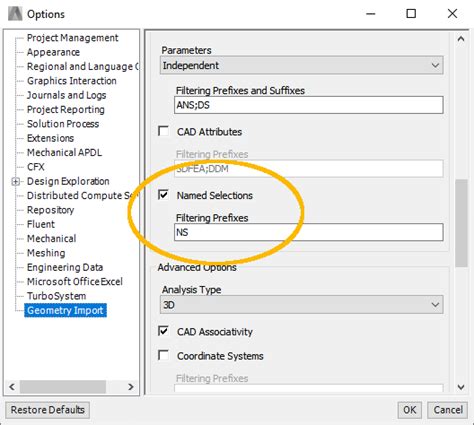Image resolution: width=474 pixels, height=425 pixels.
Task: Maximize the Options dialog window
Action: point(411,14)
